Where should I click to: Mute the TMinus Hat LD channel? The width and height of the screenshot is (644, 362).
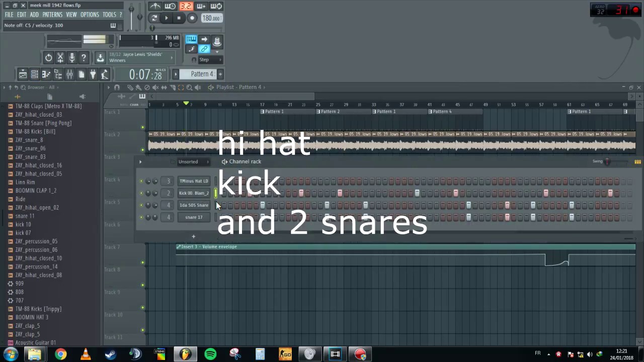click(141, 181)
